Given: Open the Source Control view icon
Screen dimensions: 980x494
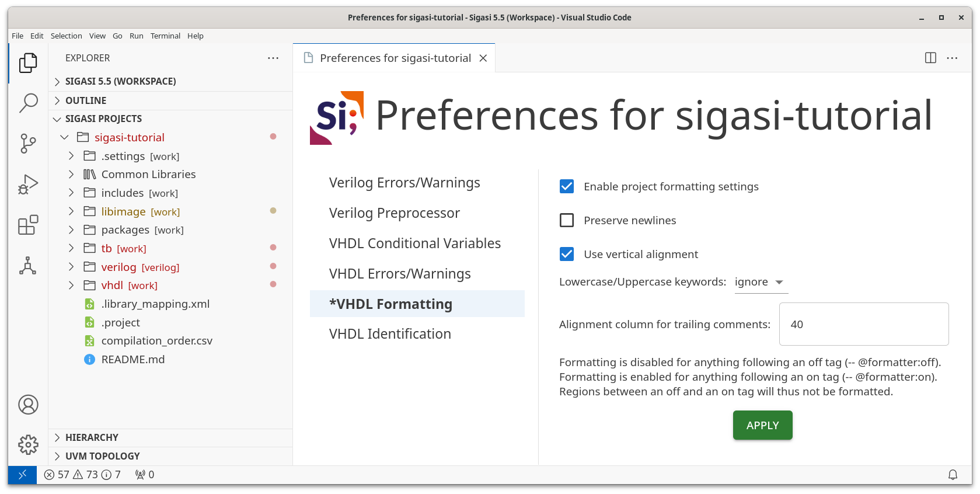Looking at the screenshot, I should coord(28,144).
